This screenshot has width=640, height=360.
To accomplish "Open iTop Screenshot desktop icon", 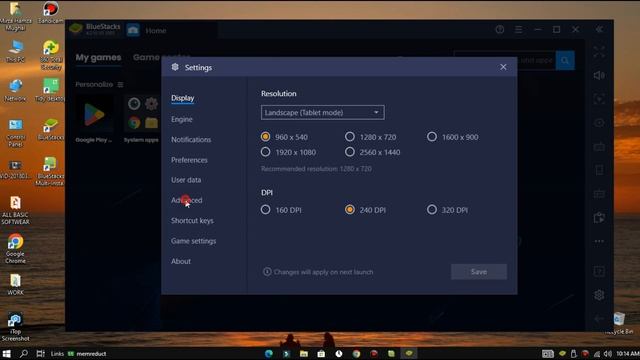I will tap(16, 327).
